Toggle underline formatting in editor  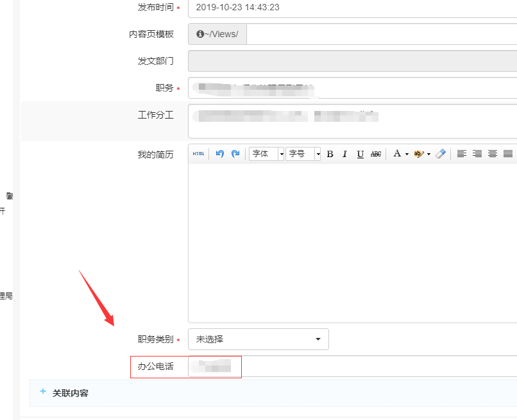point(360,154)
